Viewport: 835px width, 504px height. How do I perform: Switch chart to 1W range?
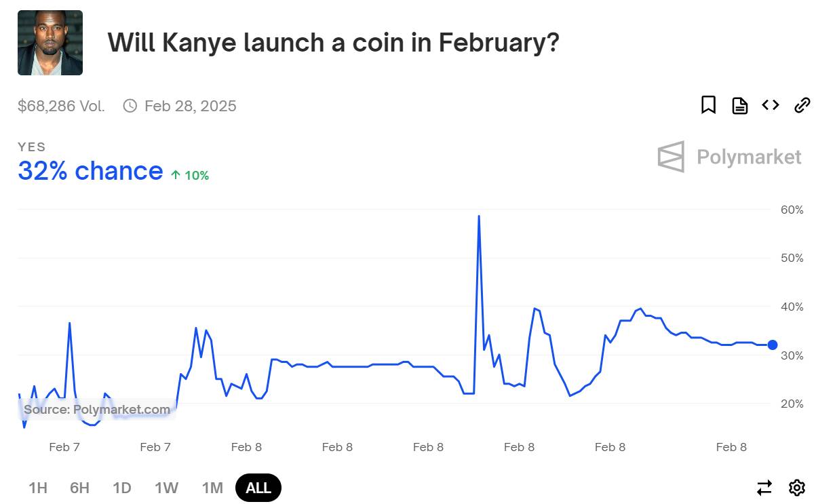click(166, 487)
